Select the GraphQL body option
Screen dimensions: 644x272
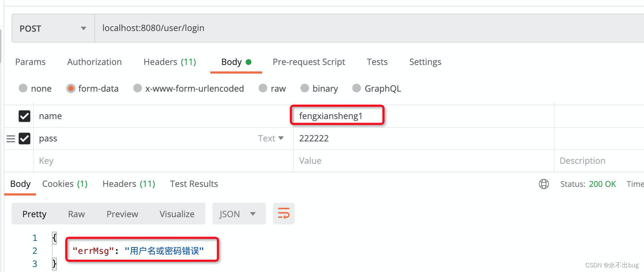(357, 88)
